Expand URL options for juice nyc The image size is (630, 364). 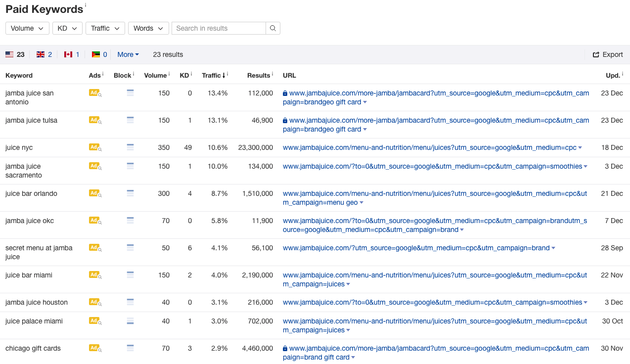580,148
